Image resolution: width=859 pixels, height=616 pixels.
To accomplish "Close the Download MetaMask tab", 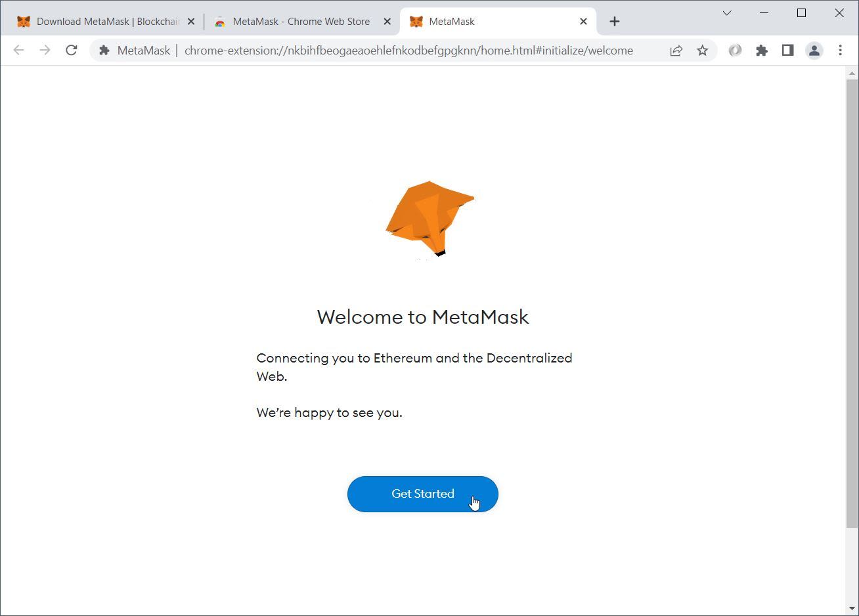I will (x=191, y=22).
